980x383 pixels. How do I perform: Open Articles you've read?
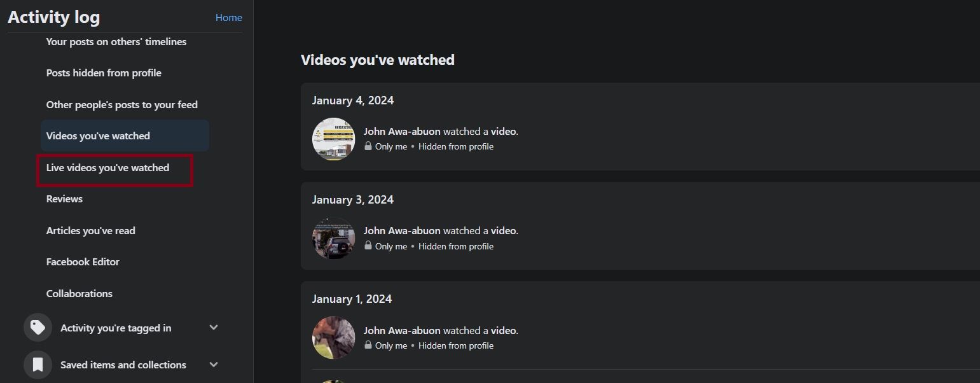[90, 230]
